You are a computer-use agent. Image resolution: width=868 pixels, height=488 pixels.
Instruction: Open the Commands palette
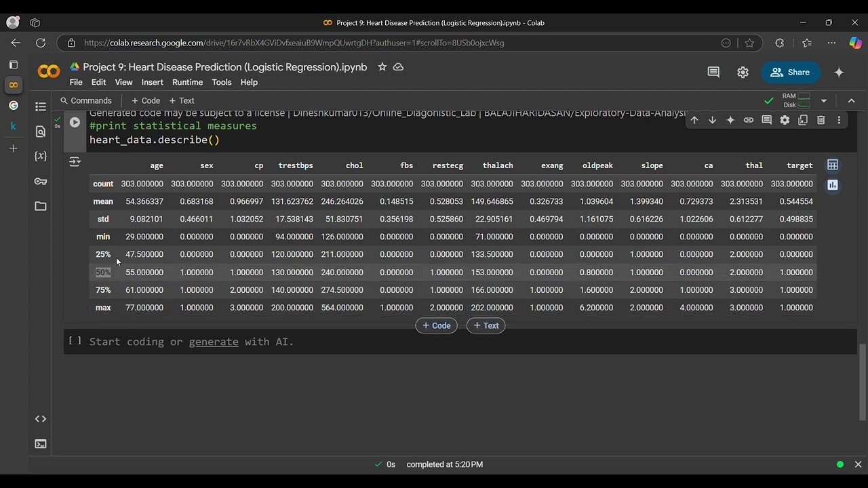coord(86,100)
